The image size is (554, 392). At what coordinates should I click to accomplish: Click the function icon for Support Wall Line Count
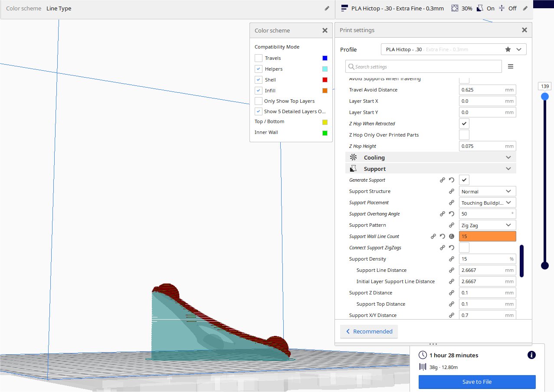click(x=451, y=236)
